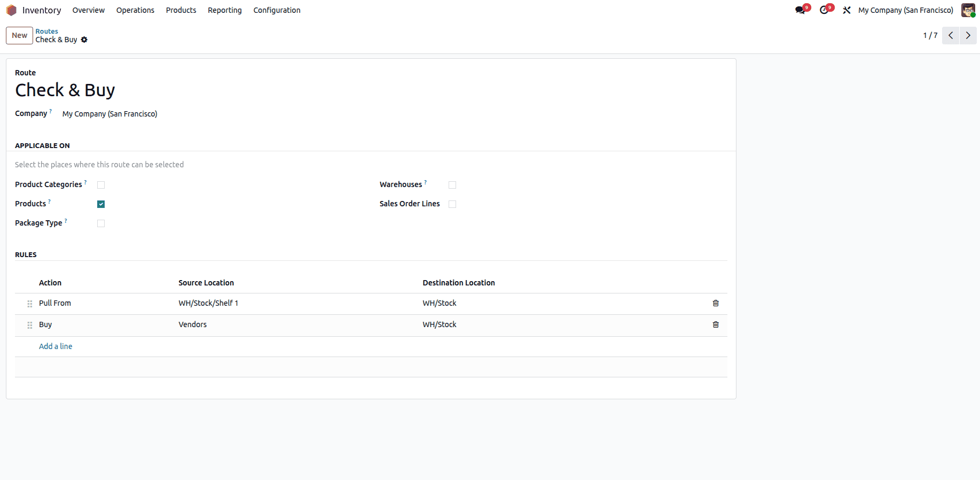
Task: Click the Destination Location column header
Action: 459,283
